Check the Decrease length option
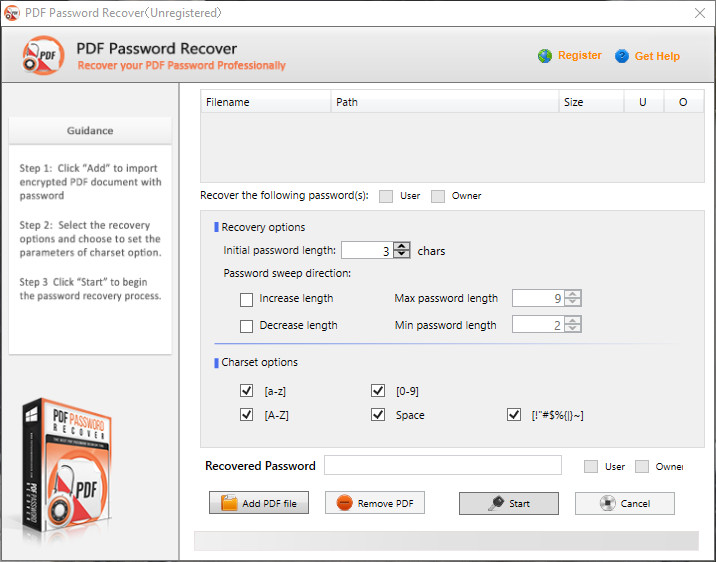 (x=247, y=326)
